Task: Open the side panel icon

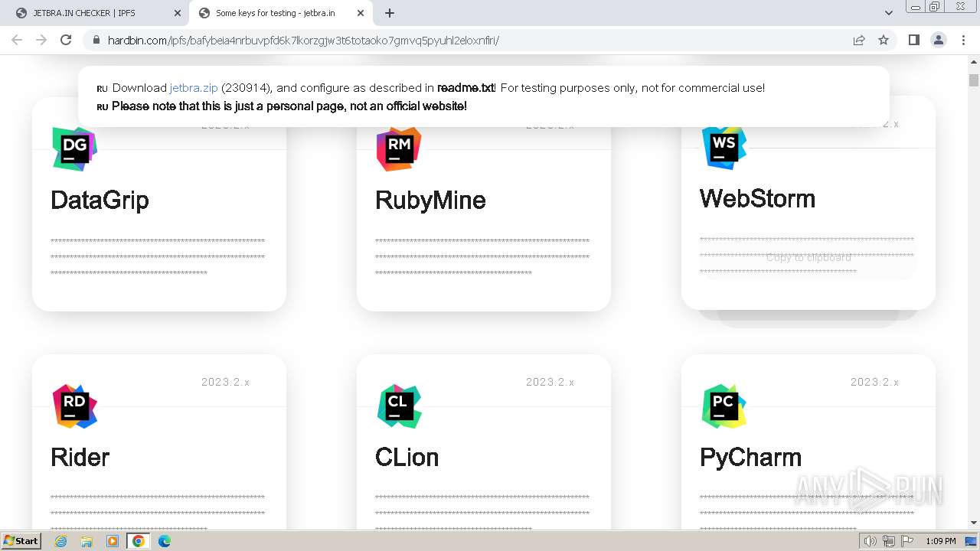Action: pyautogui.click(x=913, y=40)
